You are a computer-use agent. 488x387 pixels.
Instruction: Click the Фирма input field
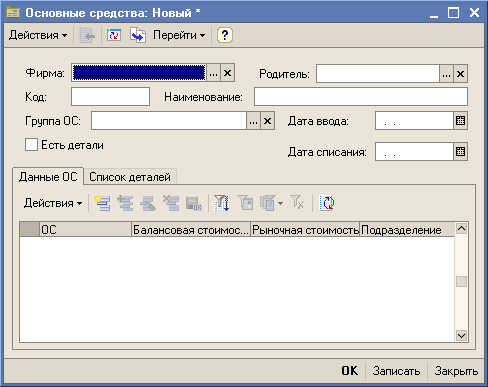pyautogui.click(x=139, y=73)
